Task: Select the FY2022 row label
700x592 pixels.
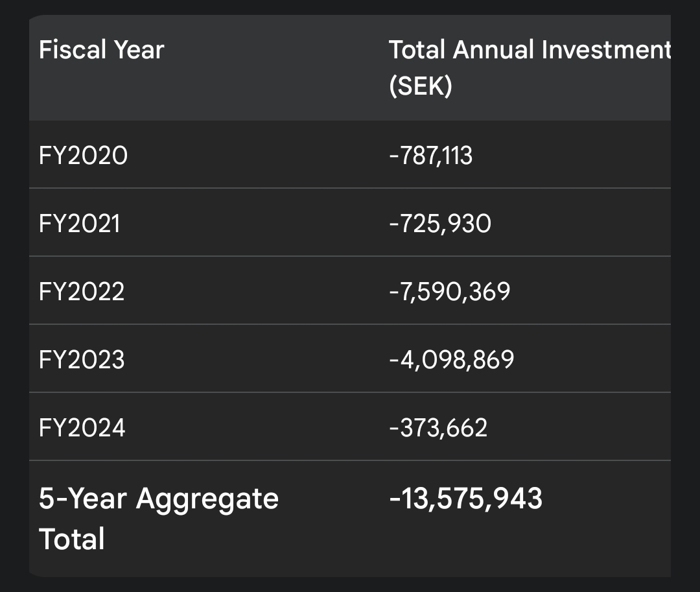Action: click(x=82, y=292)
